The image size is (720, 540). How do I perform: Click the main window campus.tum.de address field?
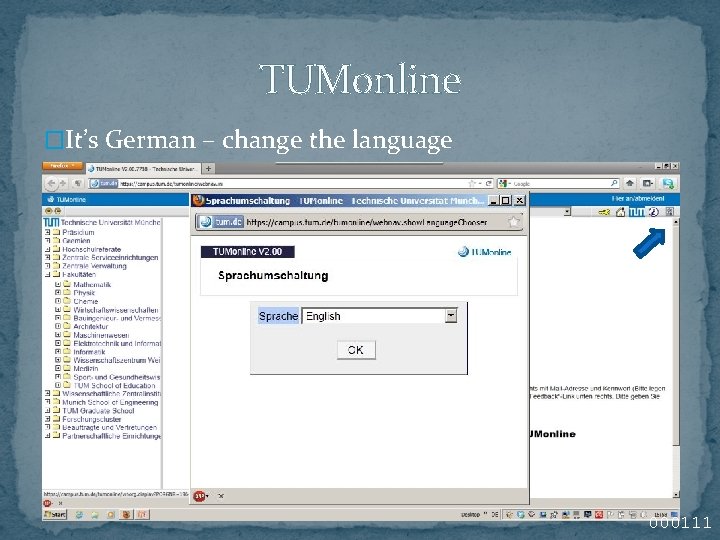click(x=292, y=184)
